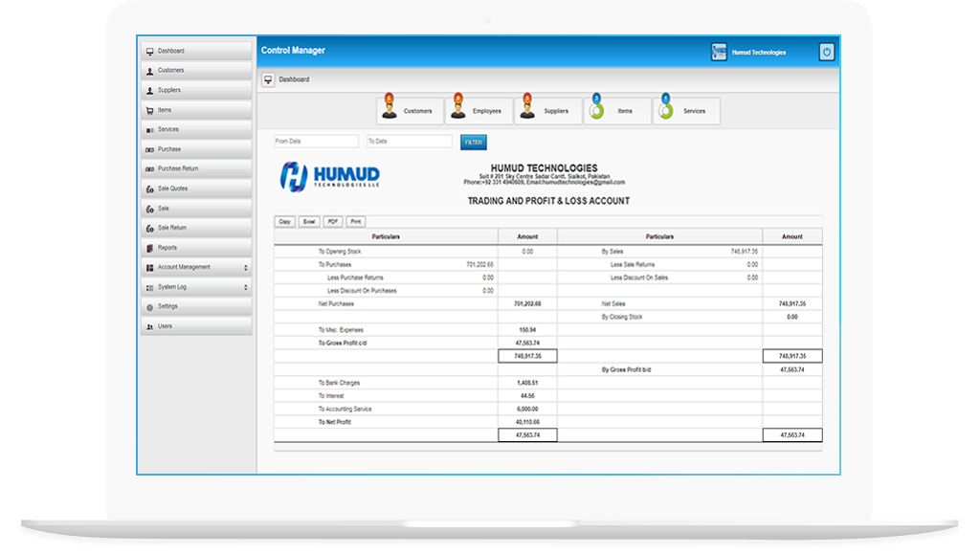980x555 pixels.
Task: Export the report with the Excel button
Action: click(308, 221)
